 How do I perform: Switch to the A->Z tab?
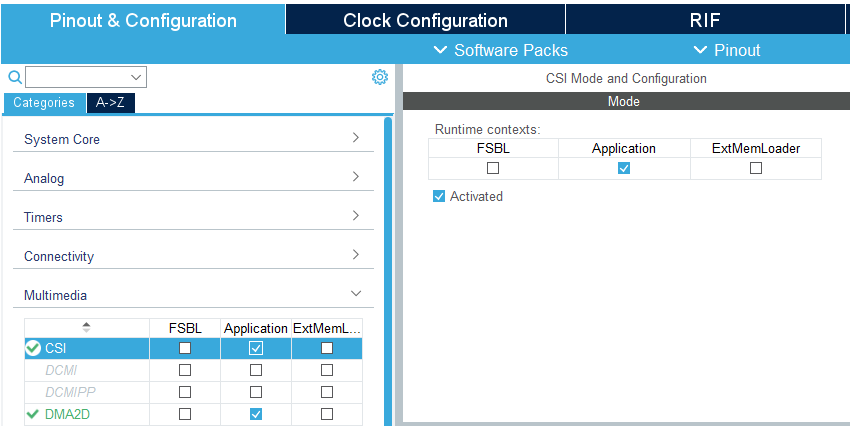[x=110, y=102]
